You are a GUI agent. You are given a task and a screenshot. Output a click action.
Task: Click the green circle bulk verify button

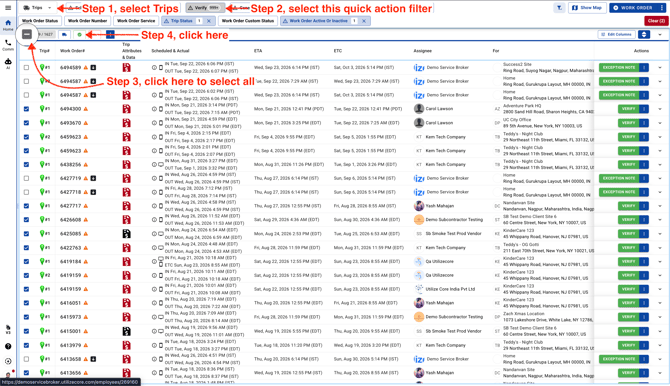(x=79, y=35)
